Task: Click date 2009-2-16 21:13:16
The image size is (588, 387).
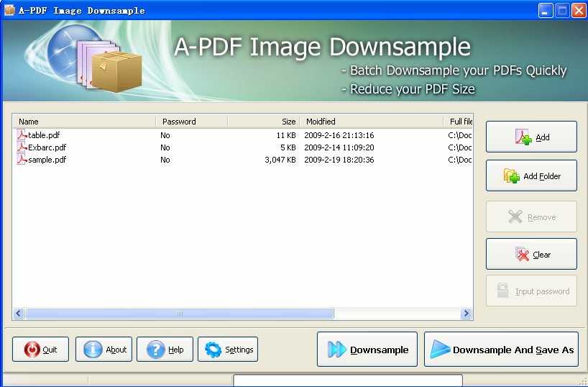Action: coord(339,135)
